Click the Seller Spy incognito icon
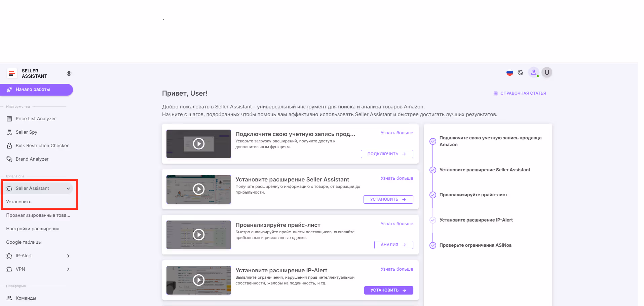 tap(9, 132)
